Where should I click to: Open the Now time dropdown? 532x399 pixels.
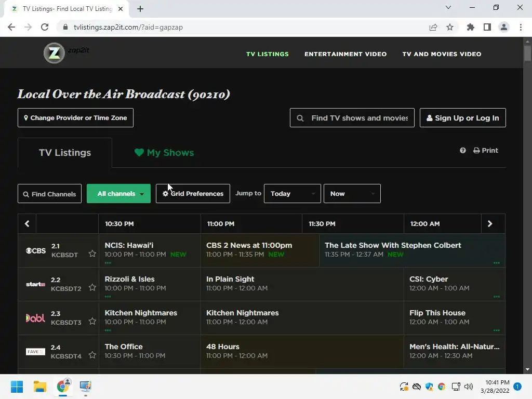[x=352, y=194]
